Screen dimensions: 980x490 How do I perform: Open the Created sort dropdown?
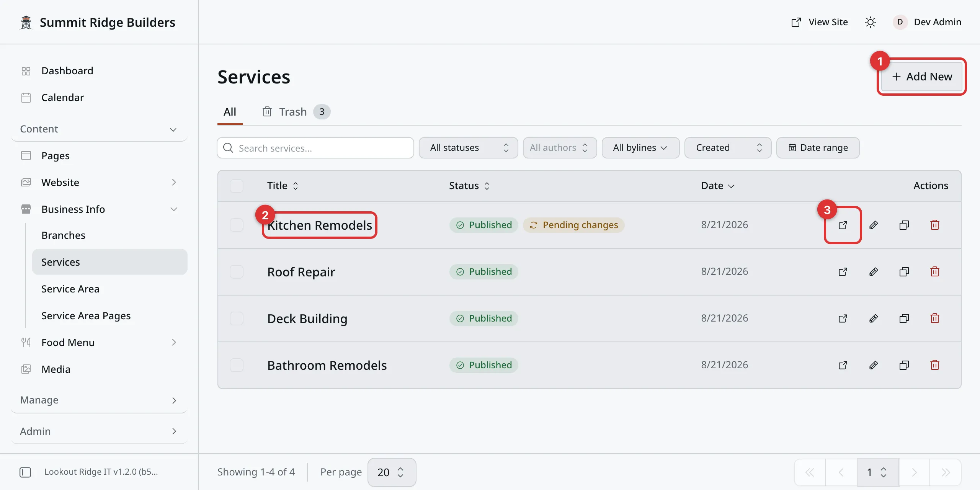pos(728,148)
